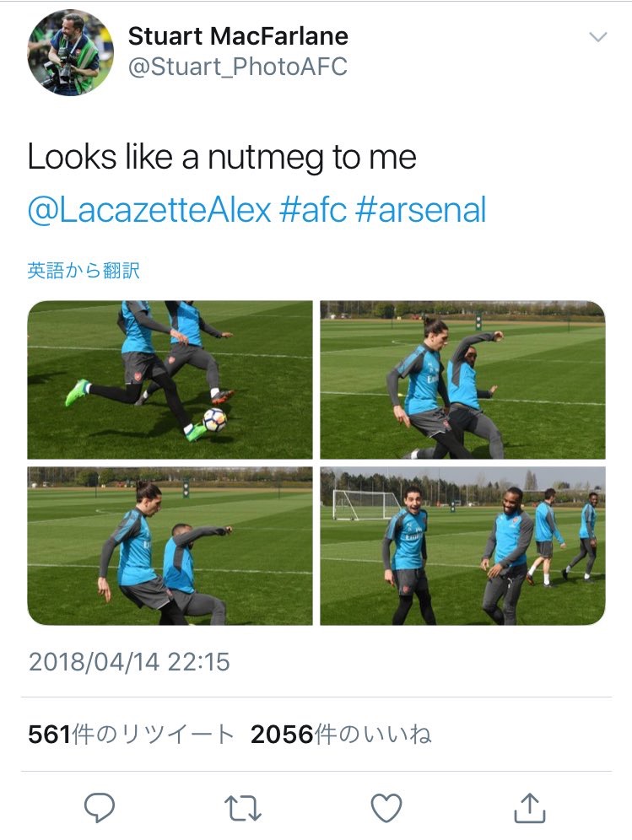The height and width of the screenshot is (840, 632).
Task: Open the #arsenal hashtag
Action: [x=421, y=210]
